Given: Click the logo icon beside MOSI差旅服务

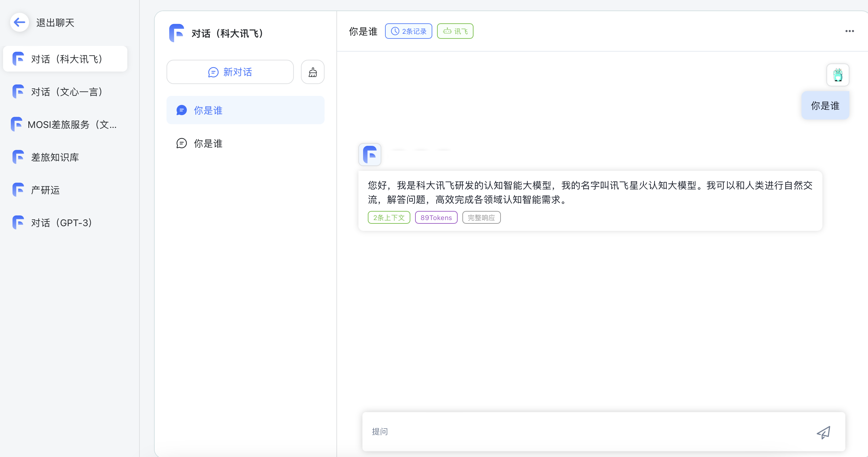Looking at the screenshot, I should 17,124.
